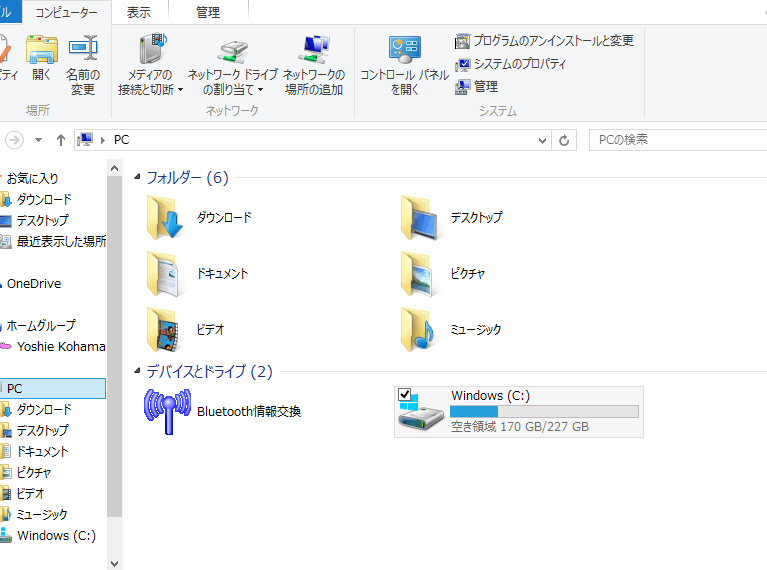Click システムのプロパティ in ribbon
This screenshot has height=570, width=767.
pyautogui.click(x=511, y=64)
